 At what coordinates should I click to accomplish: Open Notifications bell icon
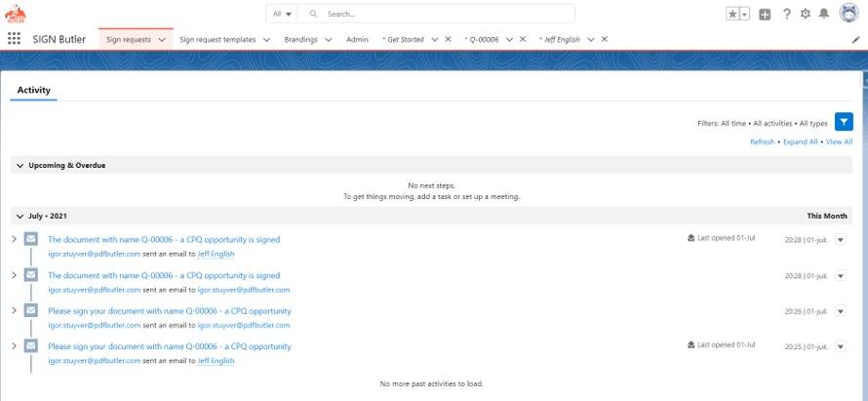click(824, 14)
